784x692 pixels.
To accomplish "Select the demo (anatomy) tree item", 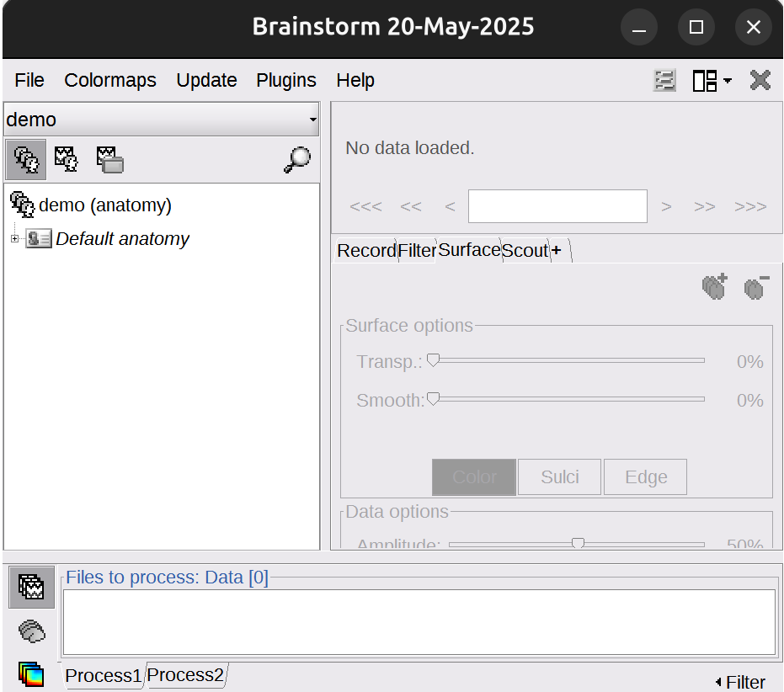I will pos(105,205).
